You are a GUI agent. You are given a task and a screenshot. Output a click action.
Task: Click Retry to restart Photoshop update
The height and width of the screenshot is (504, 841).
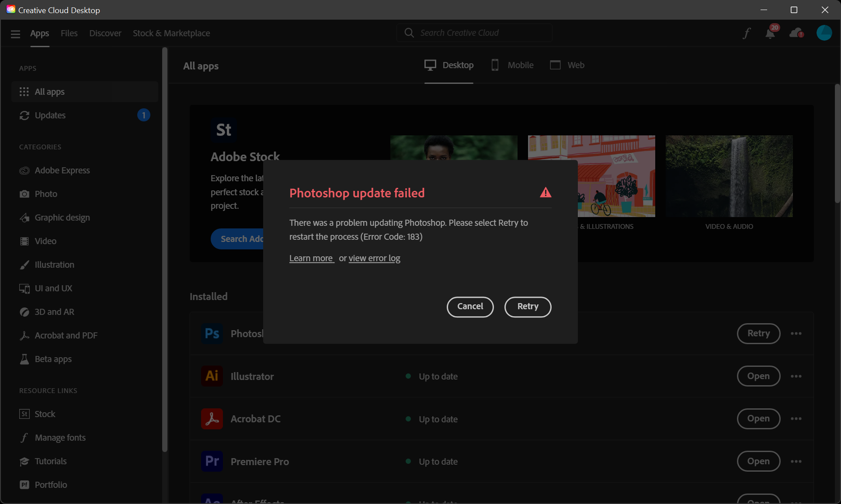point(528,307)
